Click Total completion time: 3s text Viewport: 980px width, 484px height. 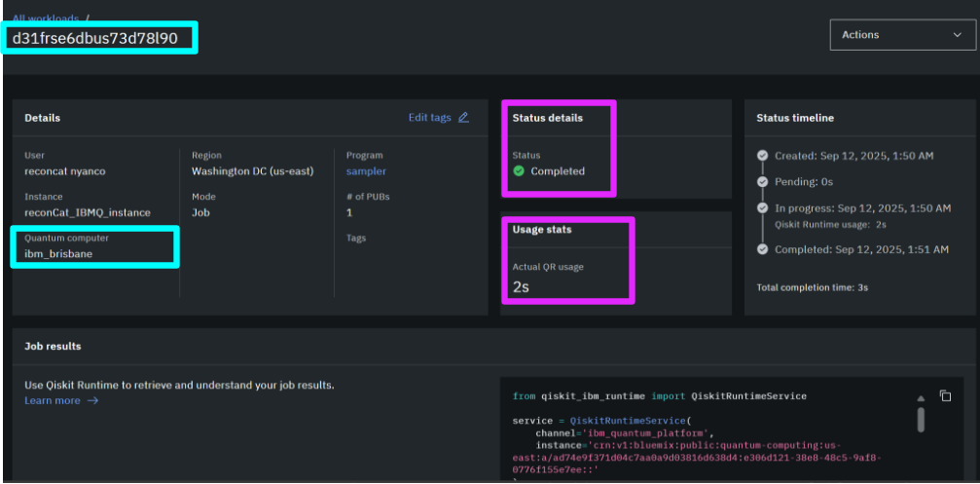point(812,287)
